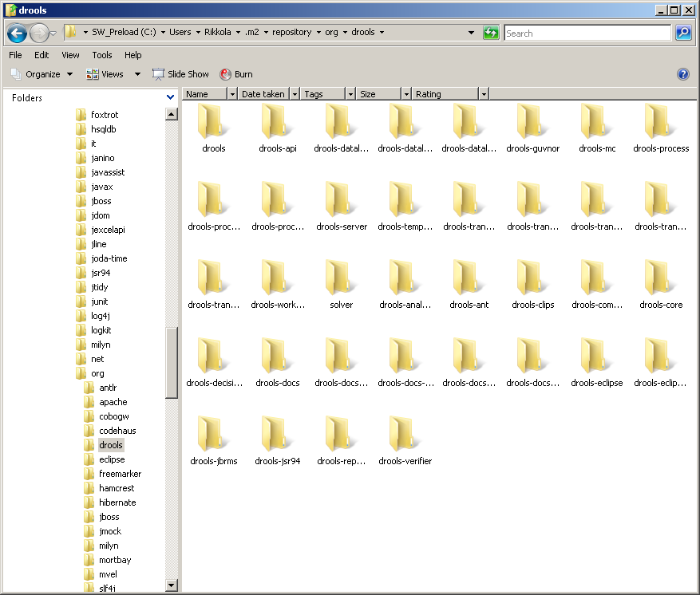The image size is (700, 595).
Task: Open the drools-server folder icon
Action: [341, 199]
